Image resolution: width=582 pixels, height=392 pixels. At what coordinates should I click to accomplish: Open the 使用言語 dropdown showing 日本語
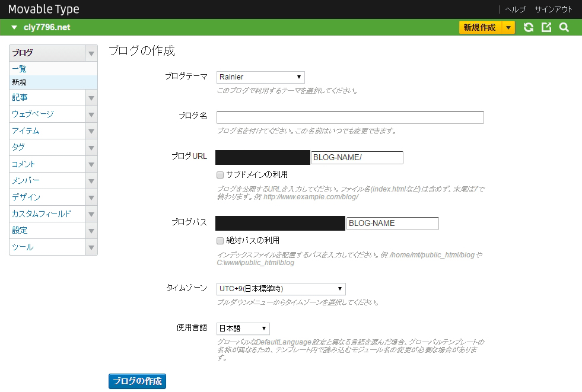coord(243,328)
